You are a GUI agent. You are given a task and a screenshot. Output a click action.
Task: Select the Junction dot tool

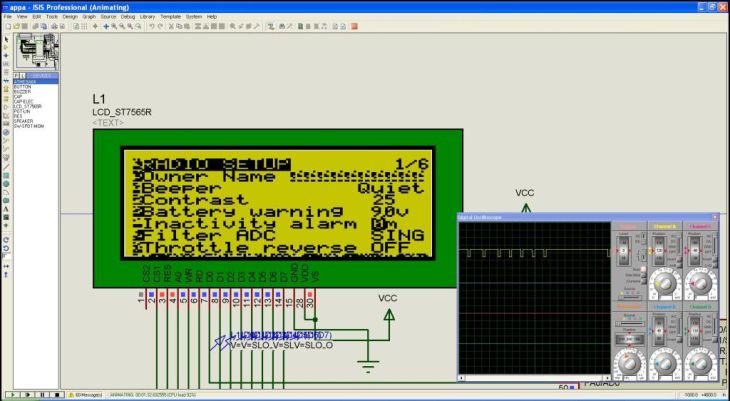pos(7,55)
